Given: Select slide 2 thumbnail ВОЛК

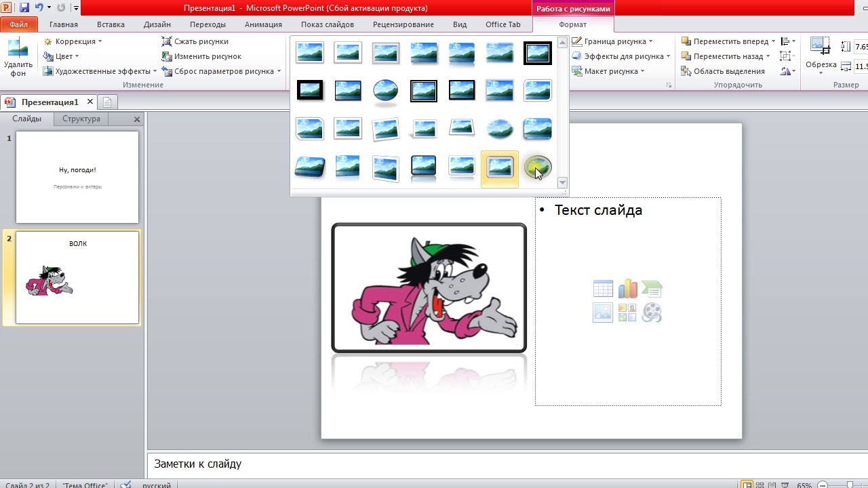Looking at the screenshot, I should coord(77,278).
